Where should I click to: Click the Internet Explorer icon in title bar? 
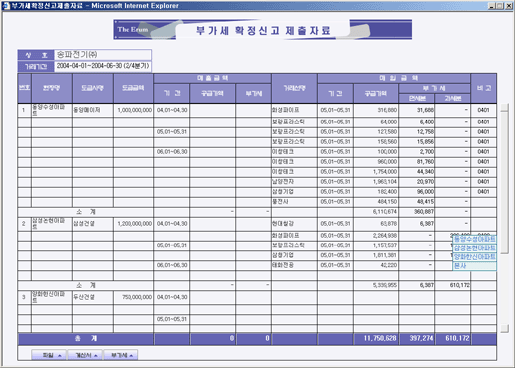pos(6,6)
